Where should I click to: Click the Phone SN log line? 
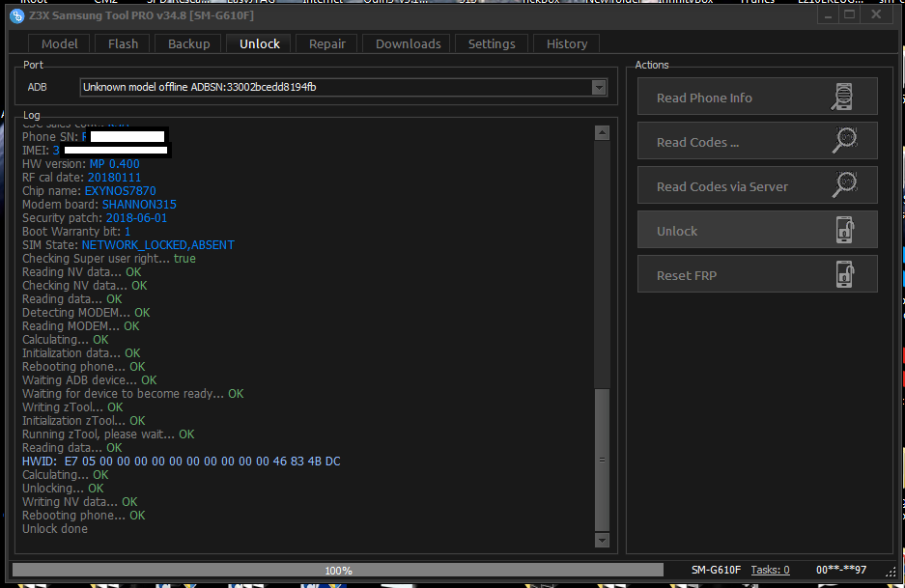(94, 137)
